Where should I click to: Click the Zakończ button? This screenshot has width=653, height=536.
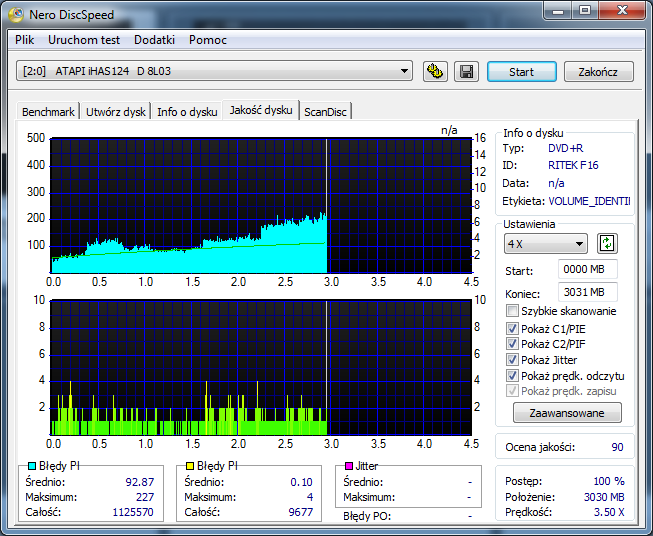click(598, 72)
